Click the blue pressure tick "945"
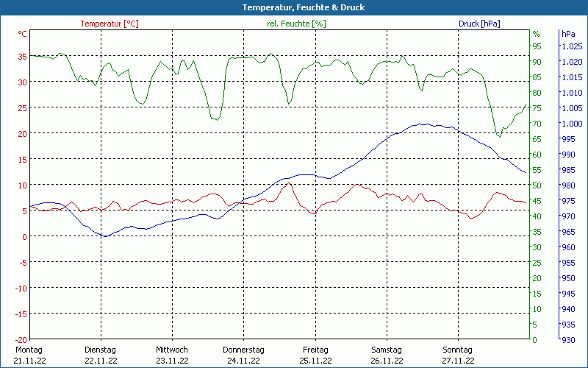 pos(568,294)
